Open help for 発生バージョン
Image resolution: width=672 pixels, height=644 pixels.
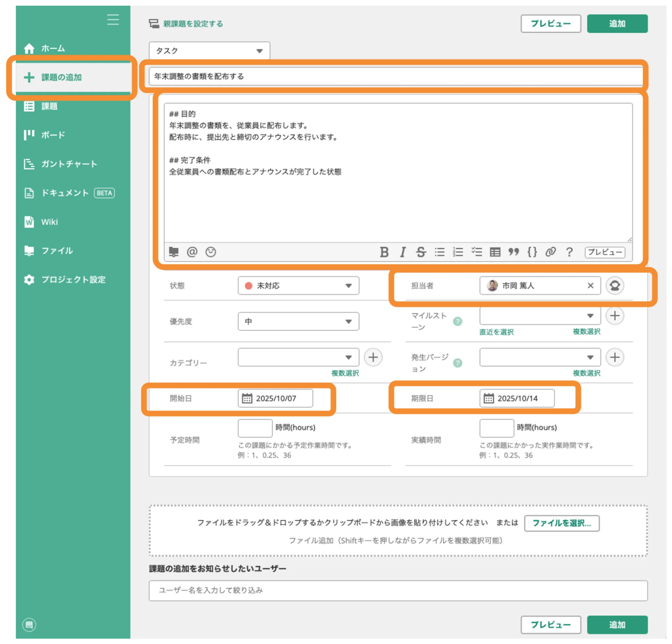458,363
